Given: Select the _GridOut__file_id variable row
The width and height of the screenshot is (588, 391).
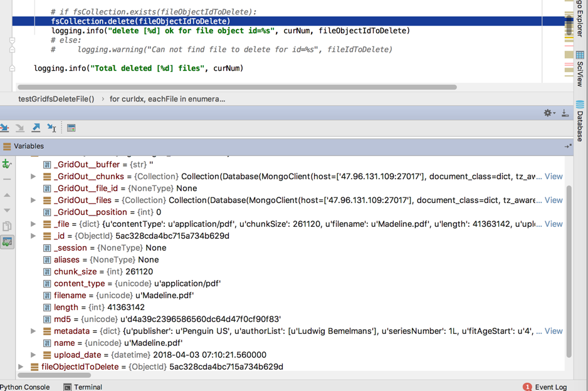Looking at the screenshot, I should 291,188.
